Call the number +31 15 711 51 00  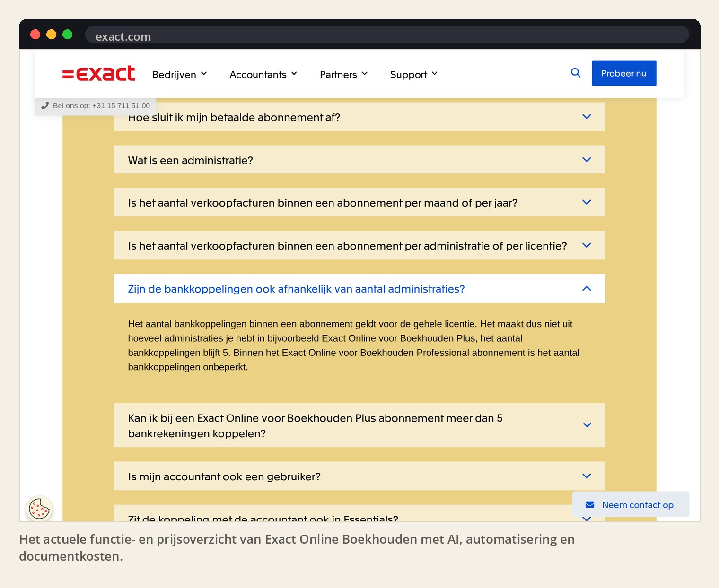(x=121, y=106)
